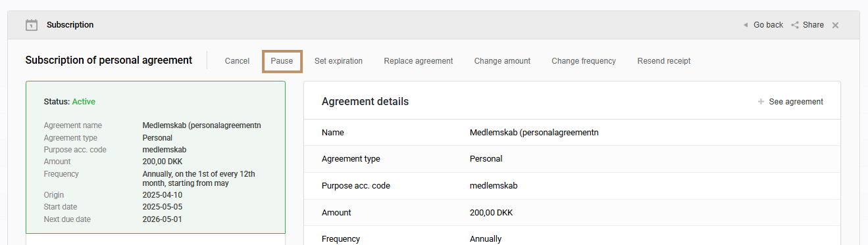Viewport: 868px width, 245px height.
Task: Click the Purpose acc. code medlemskab in details table
Action: [494, 186]
